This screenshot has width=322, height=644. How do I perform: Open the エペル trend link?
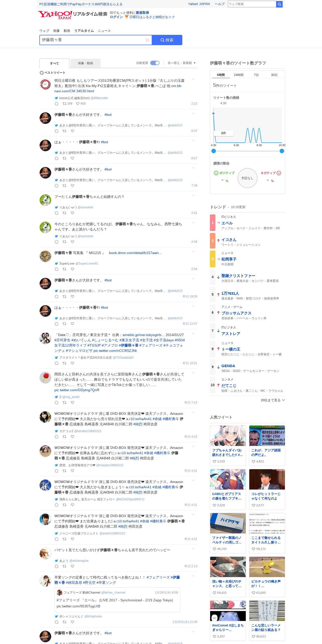(227, 223)
